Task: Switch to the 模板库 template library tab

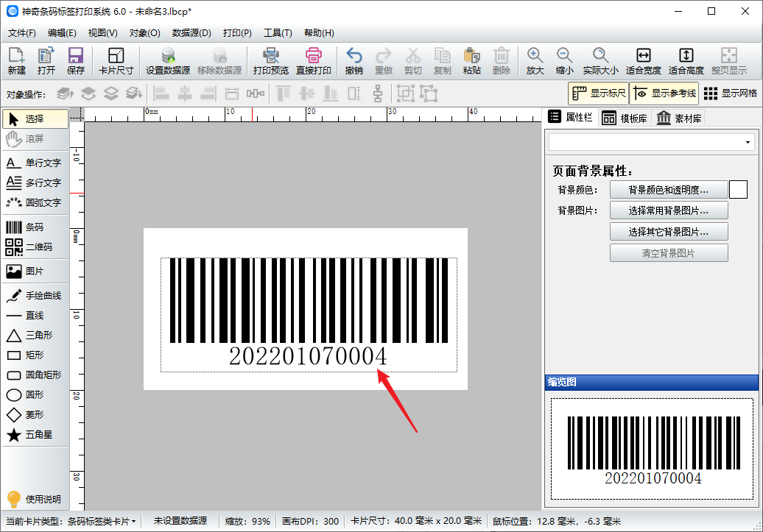Action: click(x=625, y=118)
